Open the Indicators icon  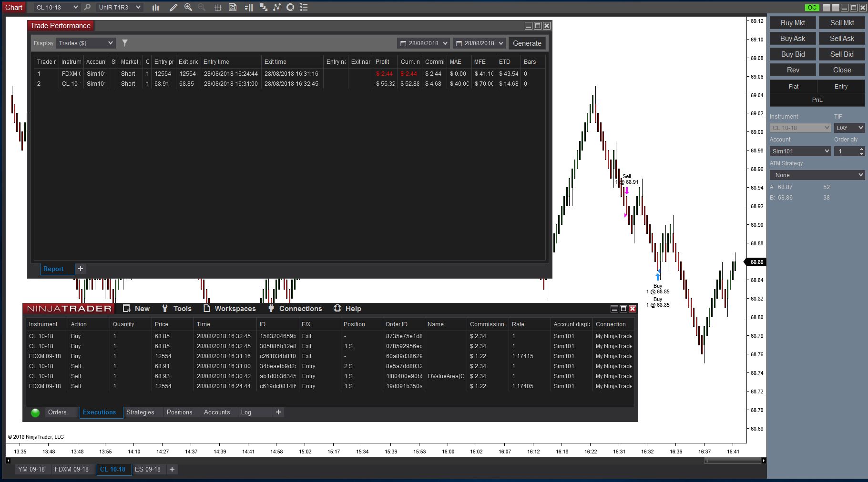[x=277, y=8]
